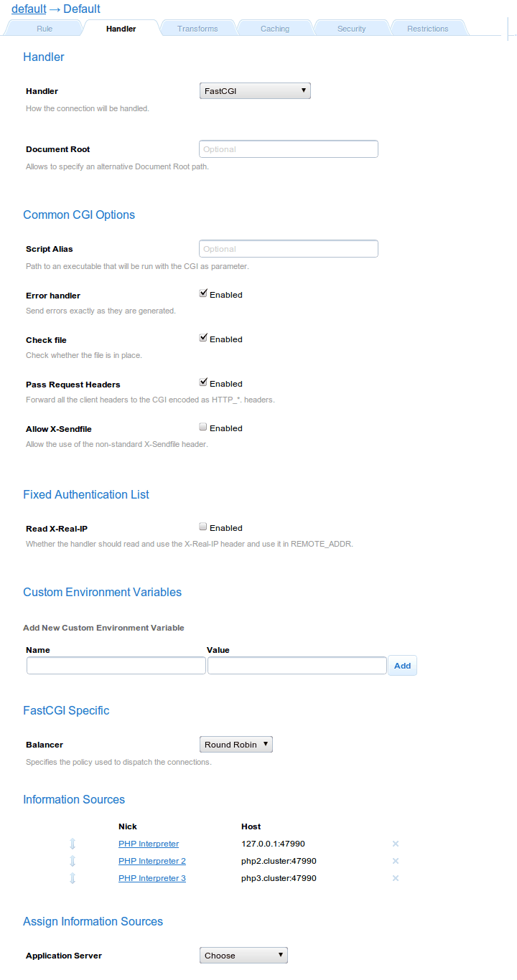517x980 pixels.
Task: Click Add environment variable button
Action: pyautogui.click(x=402, y=666)
